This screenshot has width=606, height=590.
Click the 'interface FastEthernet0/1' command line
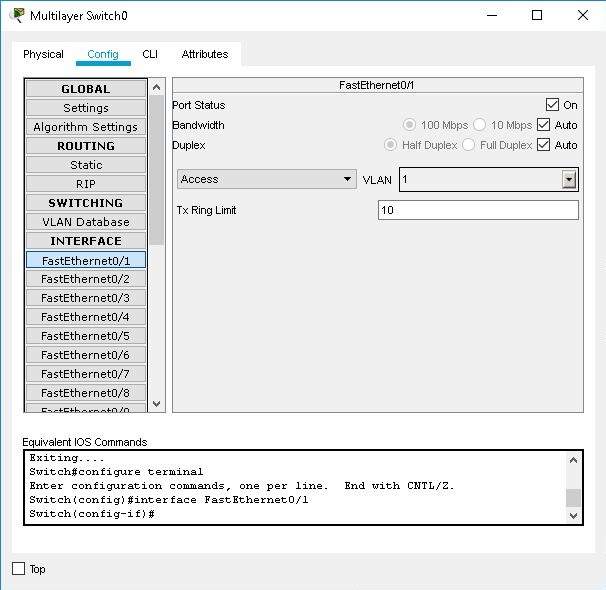click(169, 500)
